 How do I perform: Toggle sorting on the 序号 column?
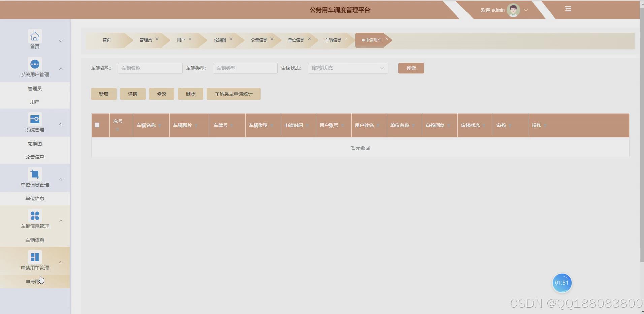click(118, 129)
